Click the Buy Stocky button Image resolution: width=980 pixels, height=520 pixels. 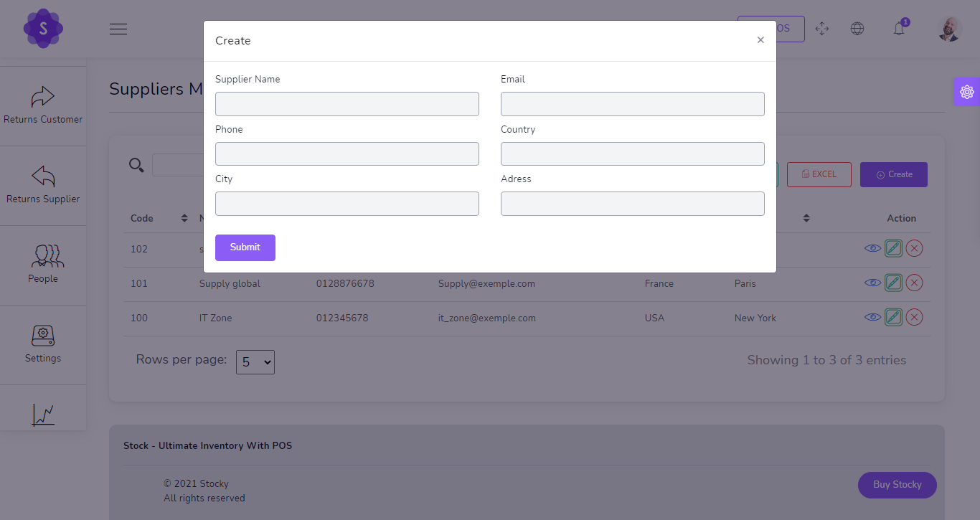point(897,485)
